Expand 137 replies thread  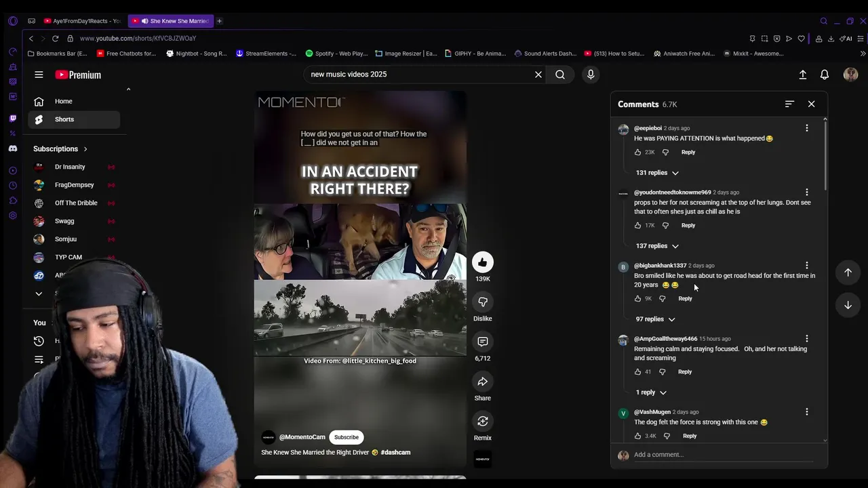pos(656,246)
